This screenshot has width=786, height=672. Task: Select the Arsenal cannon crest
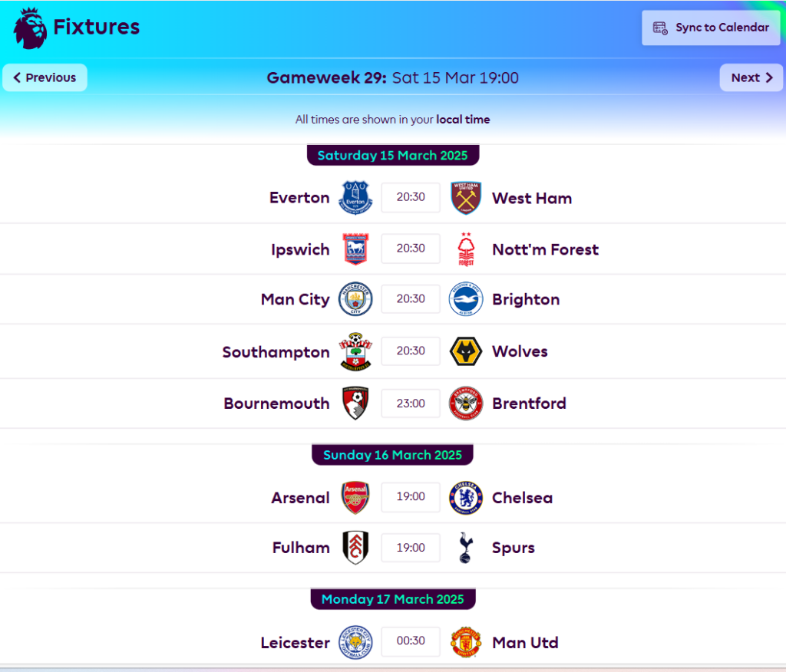pos(355,497)
